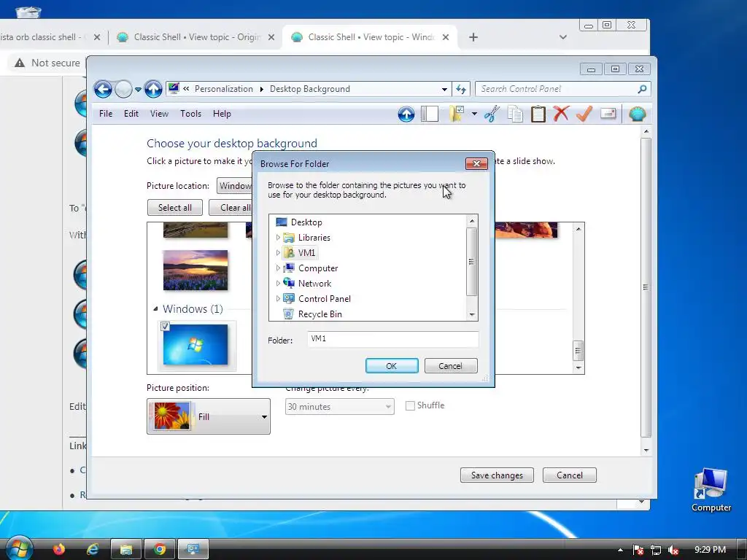Toggle the Shuffle checkbox
Image resolution: width=747 pixels, height=560 pixels.
point(410,405)
